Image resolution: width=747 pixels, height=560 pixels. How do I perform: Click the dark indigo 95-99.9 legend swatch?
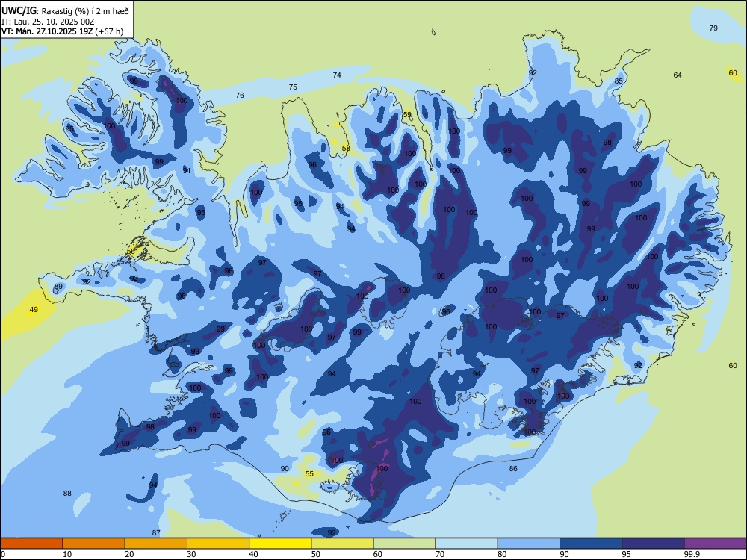[653, 544]
